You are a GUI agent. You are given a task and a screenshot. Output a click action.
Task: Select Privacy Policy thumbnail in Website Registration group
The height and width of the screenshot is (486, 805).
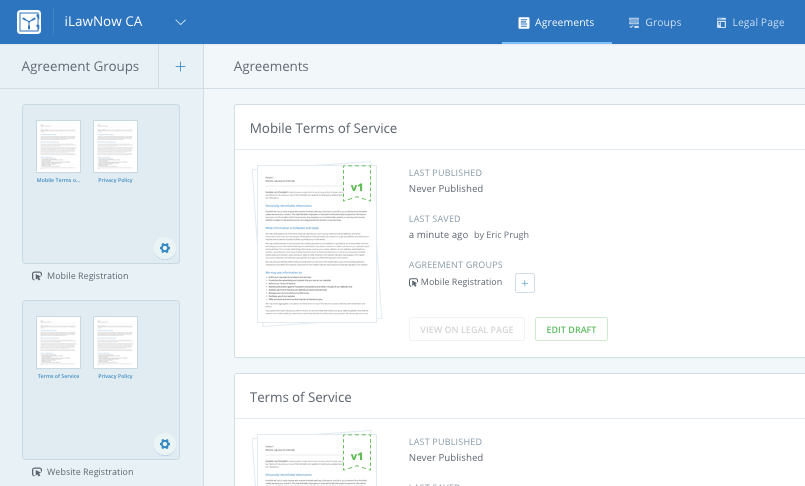[116, 342]
